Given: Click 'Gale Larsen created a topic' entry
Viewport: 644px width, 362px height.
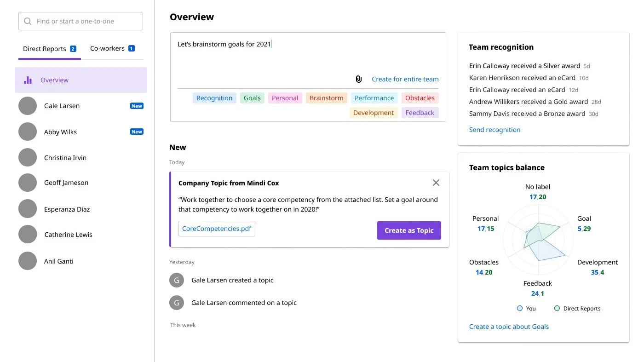Looking at the screenshot, I should pyautogui.click(x=232, y=280).
